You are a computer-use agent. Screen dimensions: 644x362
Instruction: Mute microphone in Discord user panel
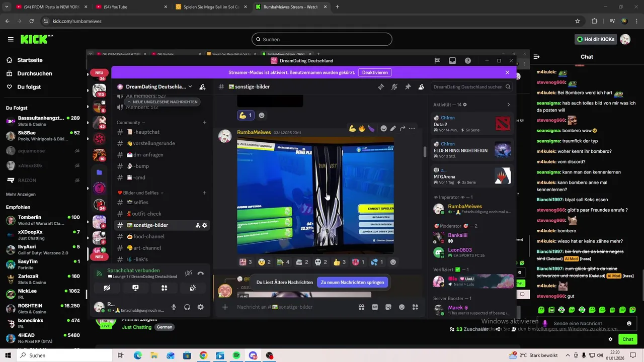point(174,307)
